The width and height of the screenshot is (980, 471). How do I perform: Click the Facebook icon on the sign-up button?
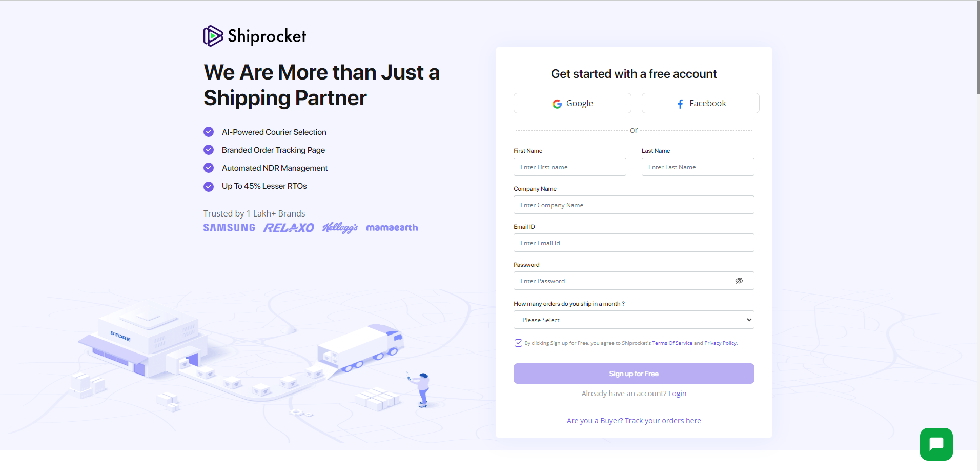coord(680,103)
